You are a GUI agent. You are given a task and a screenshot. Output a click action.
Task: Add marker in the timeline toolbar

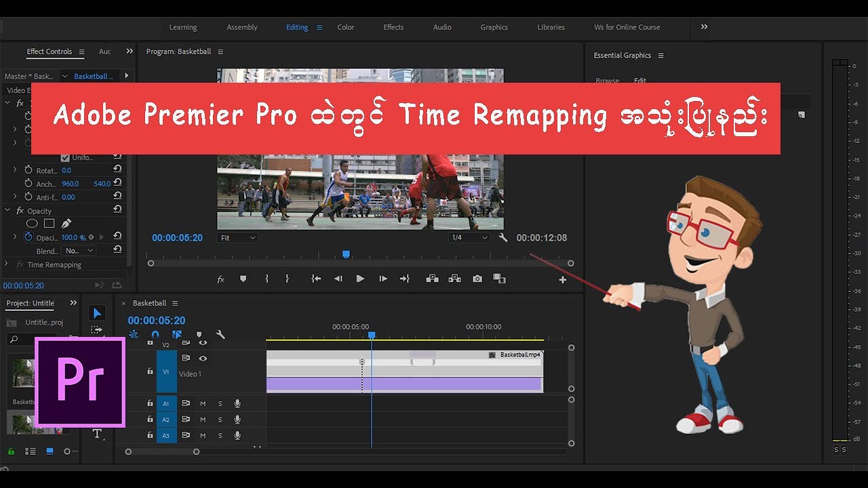point(199,334)
